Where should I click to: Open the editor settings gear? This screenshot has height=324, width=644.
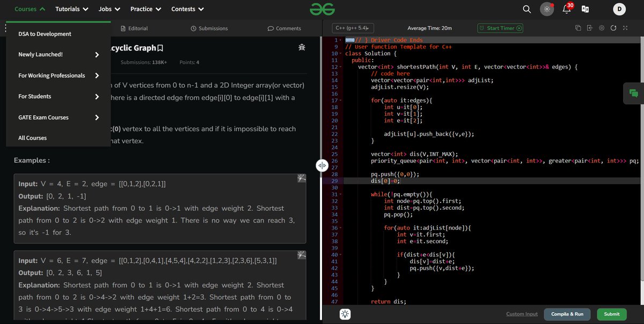click(601, 28)
